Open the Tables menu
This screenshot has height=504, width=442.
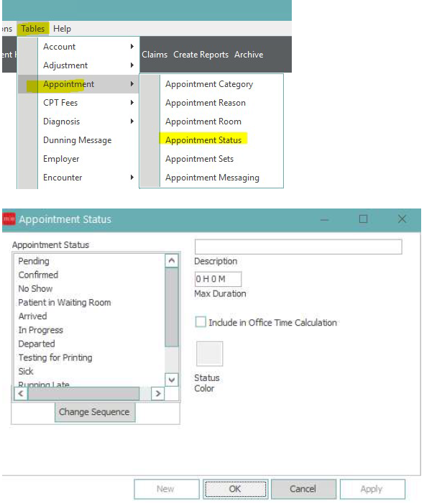33,29
